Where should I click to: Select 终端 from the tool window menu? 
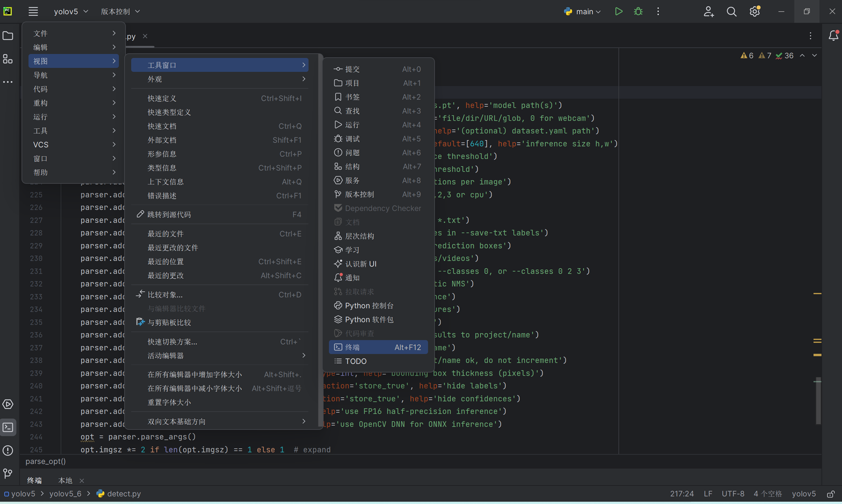378,347
